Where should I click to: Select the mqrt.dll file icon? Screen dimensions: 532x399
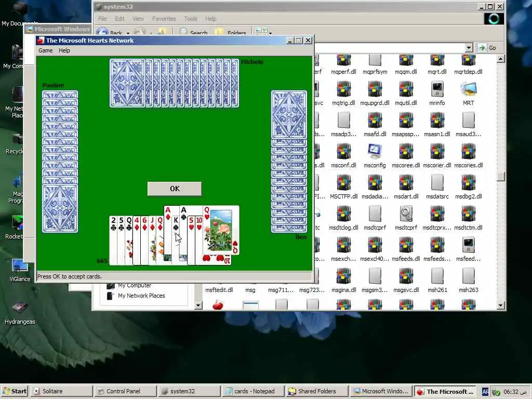tap(437, 61)
